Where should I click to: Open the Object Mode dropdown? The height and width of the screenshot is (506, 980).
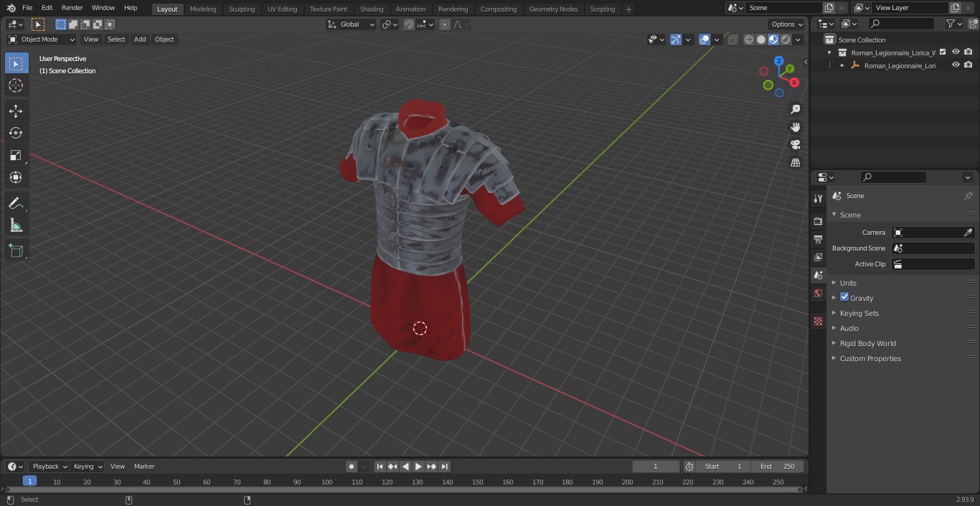(x=41, y=39)
